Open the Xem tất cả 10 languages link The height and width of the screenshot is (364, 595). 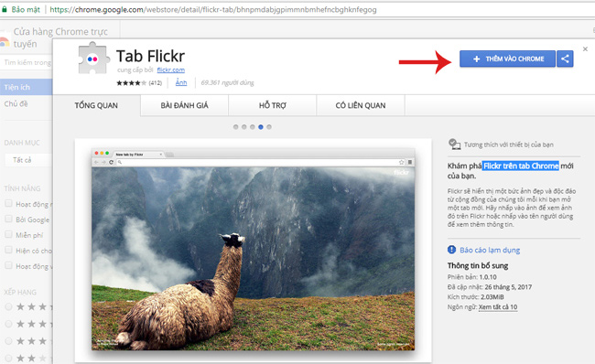(x=498, y=307)
